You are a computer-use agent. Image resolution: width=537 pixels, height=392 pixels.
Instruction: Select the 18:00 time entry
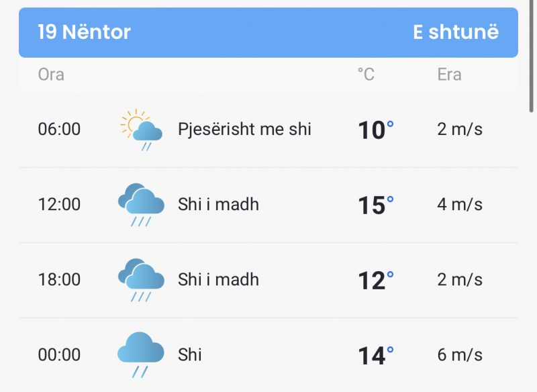[x=59, y=279]
